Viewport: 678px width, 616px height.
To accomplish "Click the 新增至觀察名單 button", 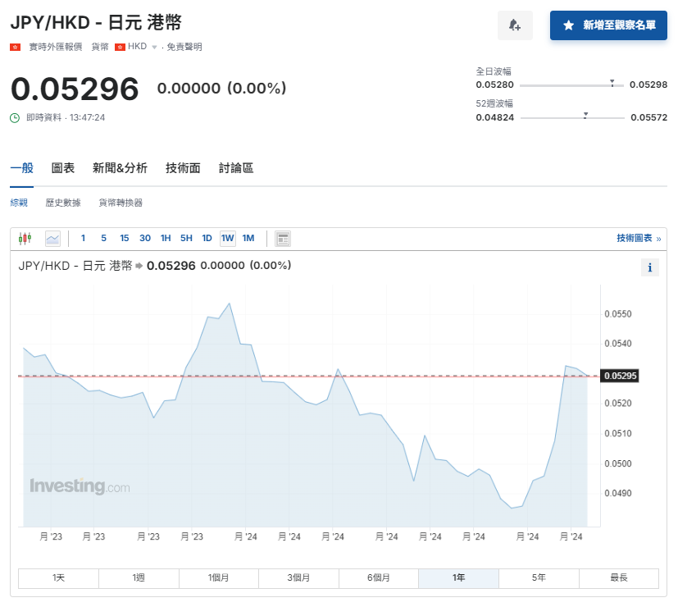I will [x=607, y=25].
